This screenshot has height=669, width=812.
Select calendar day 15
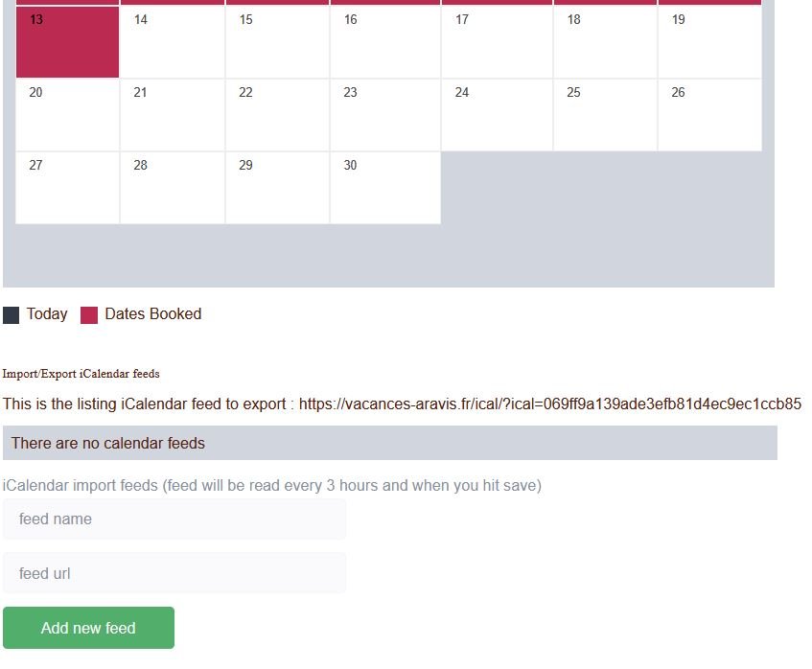coord(277,42)
